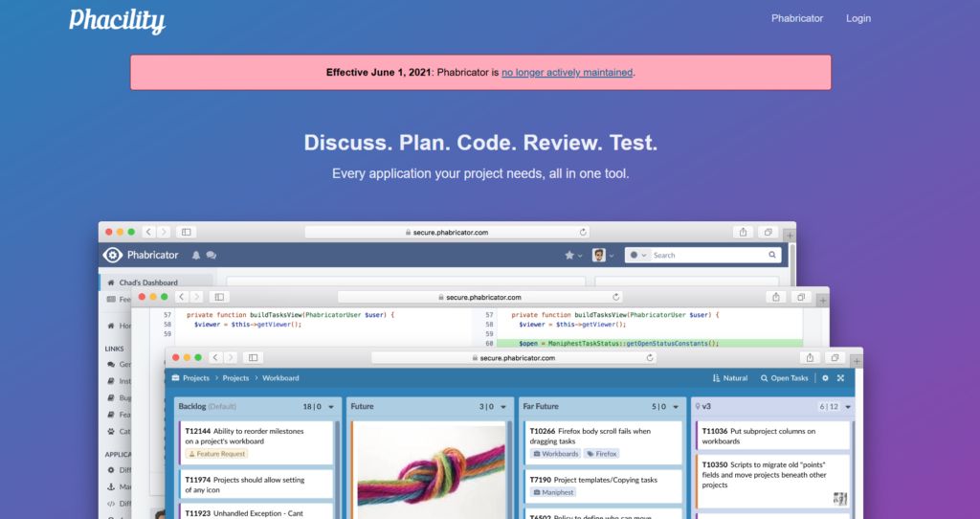Viewport: 980px width, 519px height.
Task: Click the magnifier icon in the Search field
Action: (772, 255)
